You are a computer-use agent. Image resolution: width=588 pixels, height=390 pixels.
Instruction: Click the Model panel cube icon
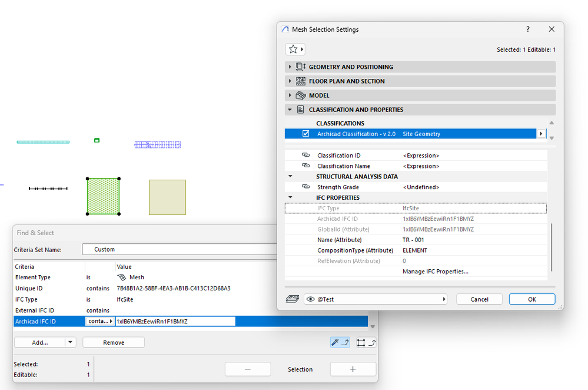(300, 95)
